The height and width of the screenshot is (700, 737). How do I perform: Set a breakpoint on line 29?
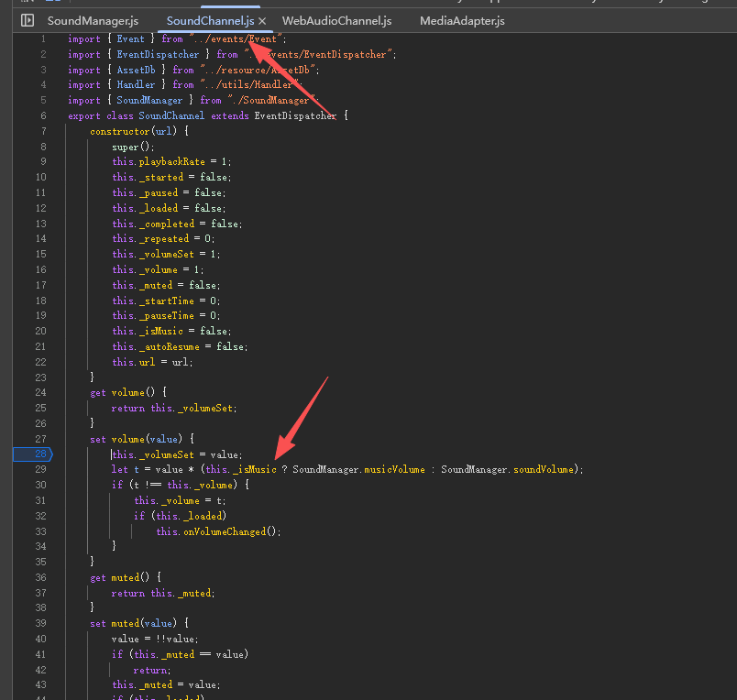click(40, 470)
